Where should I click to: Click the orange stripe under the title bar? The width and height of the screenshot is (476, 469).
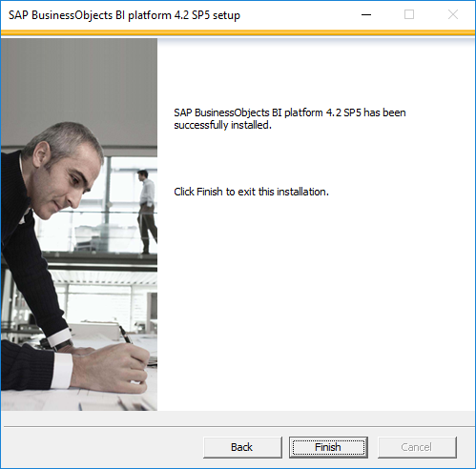238,32
